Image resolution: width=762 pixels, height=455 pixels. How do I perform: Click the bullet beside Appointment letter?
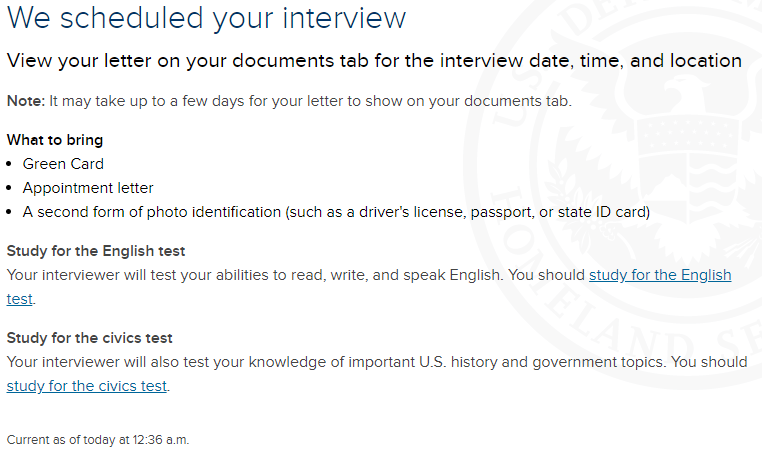[x=9, y=188]
